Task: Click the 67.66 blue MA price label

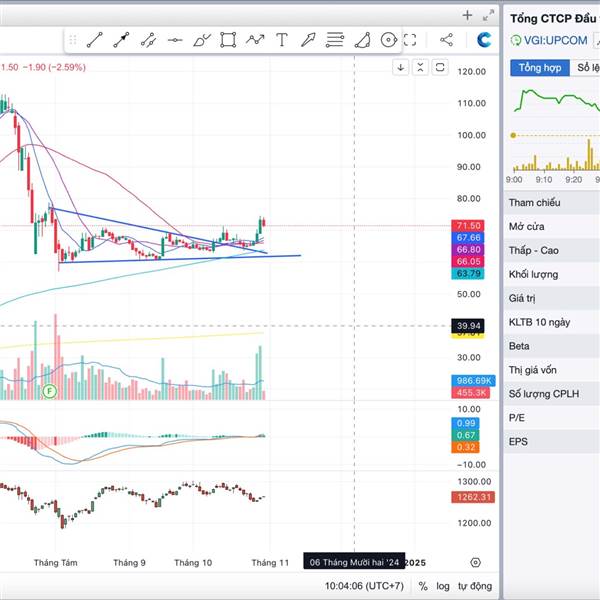Action: (x=468, y=238)
